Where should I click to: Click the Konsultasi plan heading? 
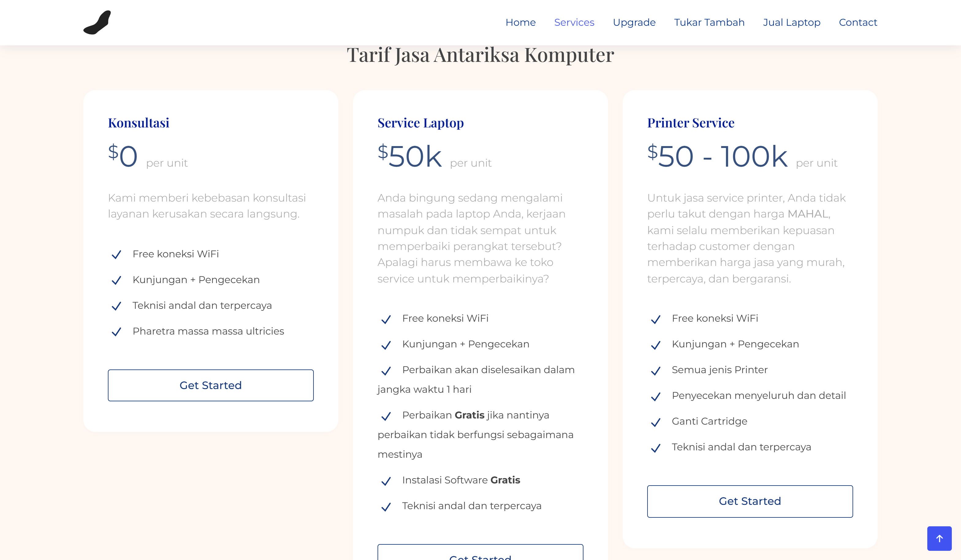[139, 123]
